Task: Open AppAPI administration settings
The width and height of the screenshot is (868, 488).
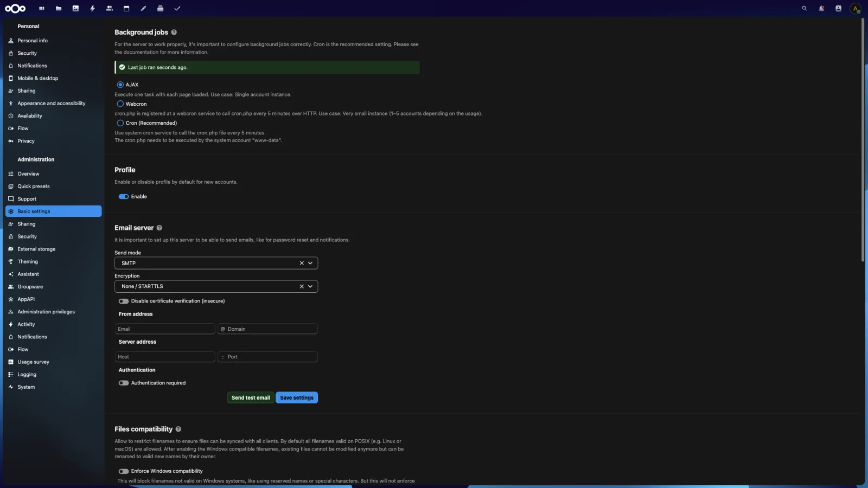Action: pyautogui.click(x=54, y=299)
